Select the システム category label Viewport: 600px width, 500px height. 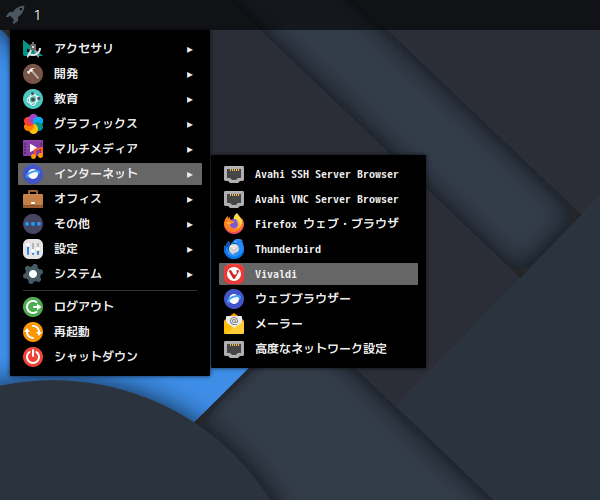pos(78,274)
